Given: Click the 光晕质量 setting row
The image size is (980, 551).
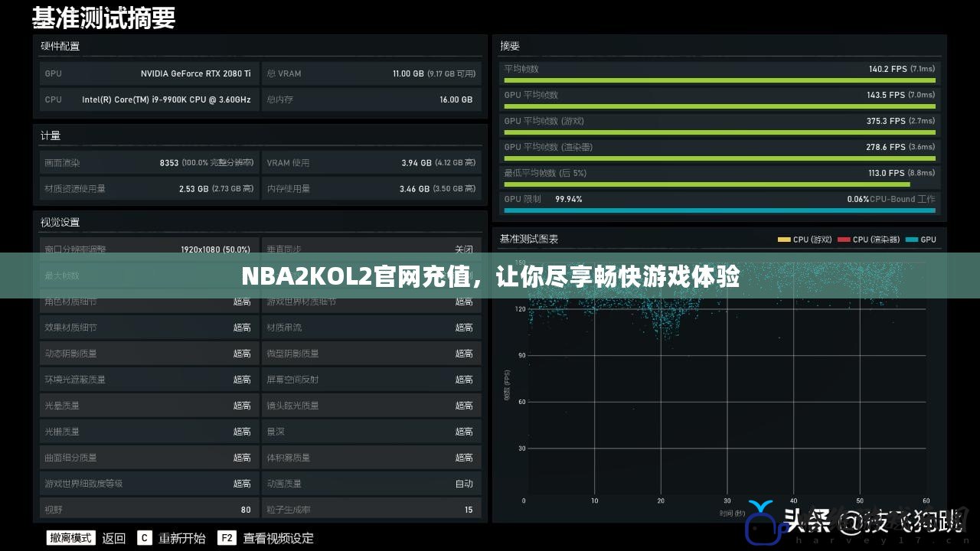Looking at the screenshot, I should click(x=149, y=406).
